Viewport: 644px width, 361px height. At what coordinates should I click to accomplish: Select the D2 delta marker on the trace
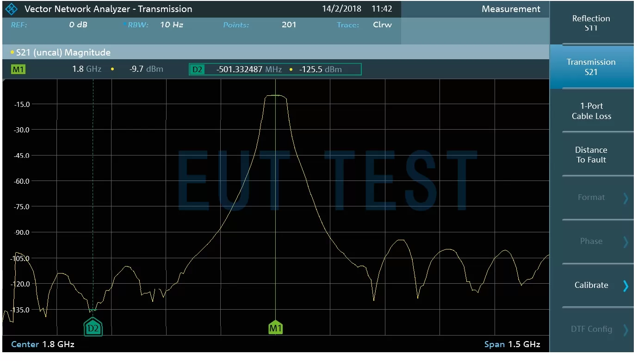(93, 328)
